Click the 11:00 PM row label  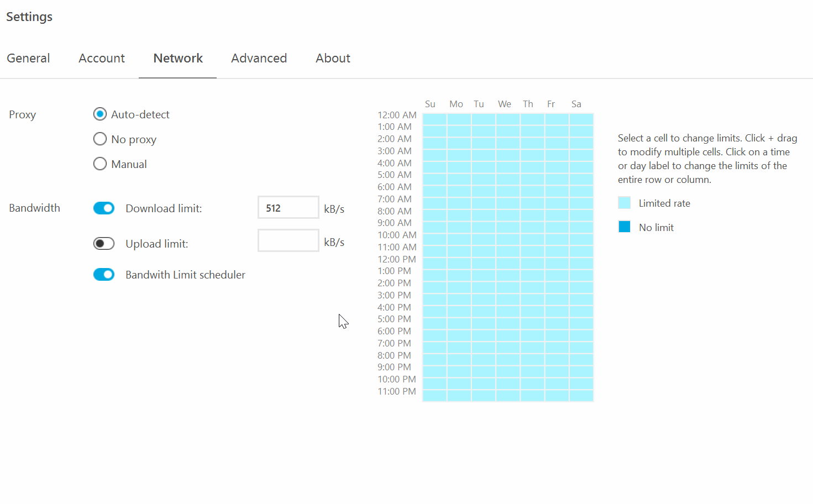[396, 391]
